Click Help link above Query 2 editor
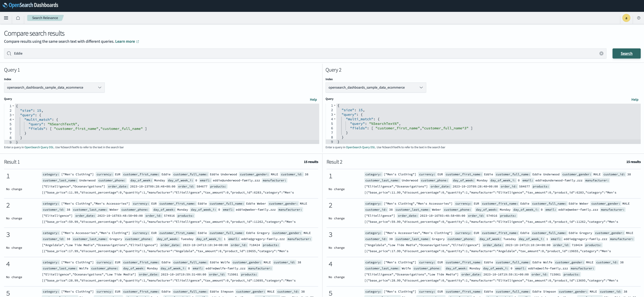 pyautogui.click(x=635, y=100)
